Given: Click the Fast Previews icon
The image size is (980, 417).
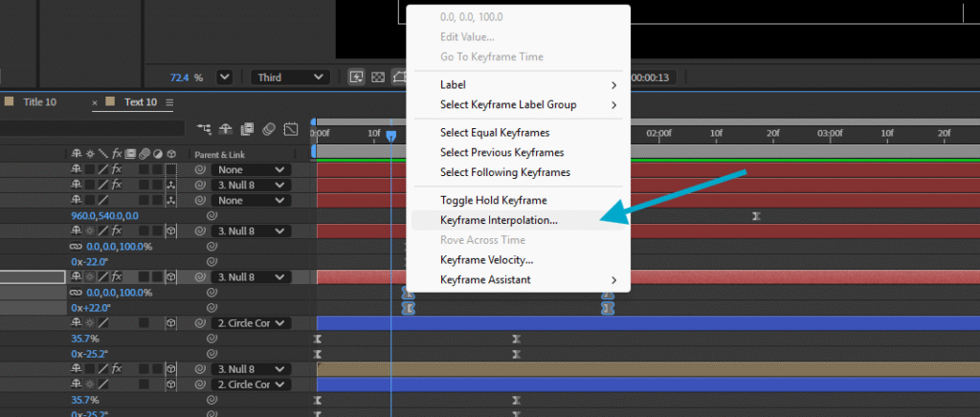Looking at the screenshot, I should click(x=356, y=77).
